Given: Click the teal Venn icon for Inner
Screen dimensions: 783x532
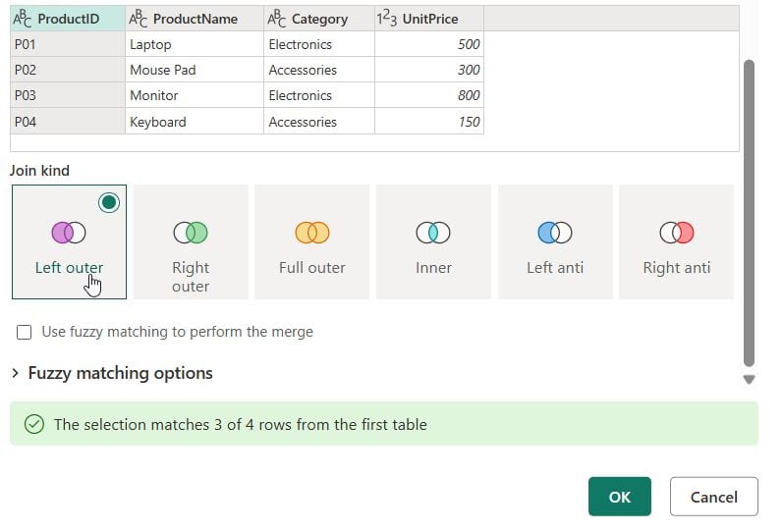Looking at the screenshot, I should click(x=433, y=233).
